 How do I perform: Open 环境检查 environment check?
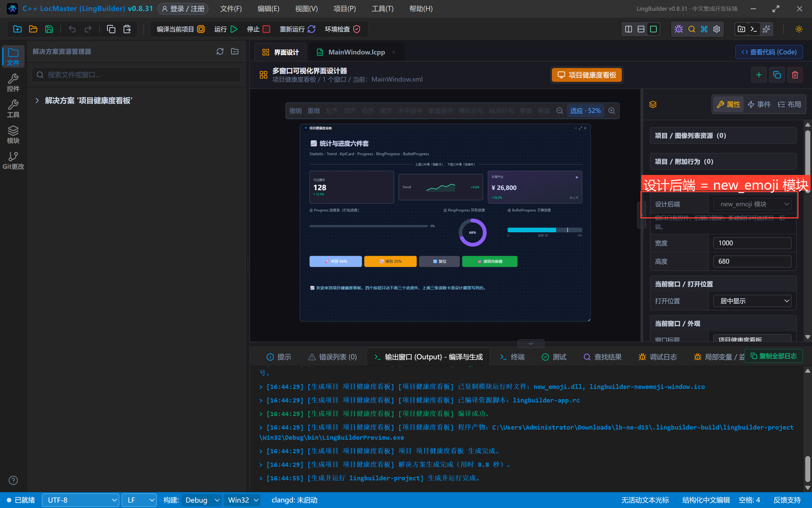coord(343,29)
